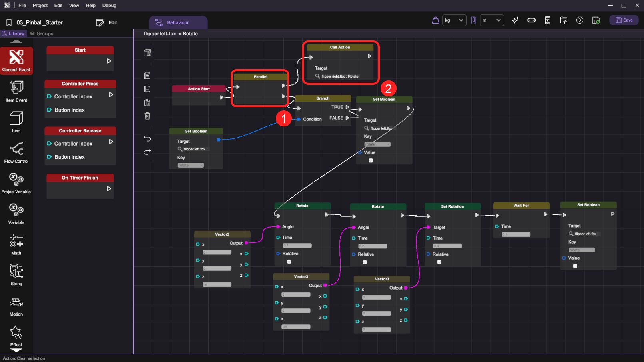Open the m length unit dropdown

coord(491,20)
